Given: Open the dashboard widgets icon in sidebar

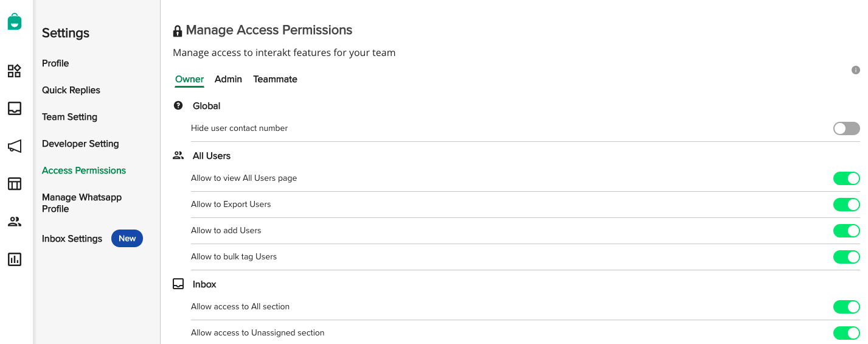Looking at the screenshot, I should (15, 71).
